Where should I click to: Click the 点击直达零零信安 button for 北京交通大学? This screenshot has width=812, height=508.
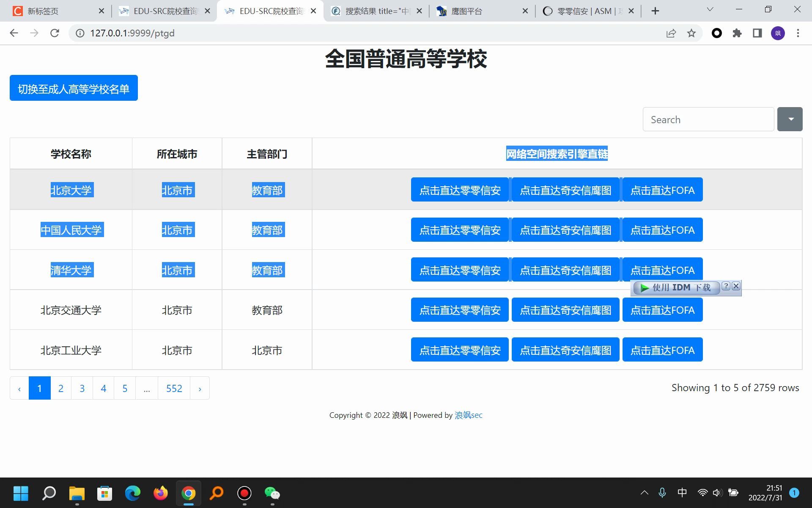coord(459,310)
